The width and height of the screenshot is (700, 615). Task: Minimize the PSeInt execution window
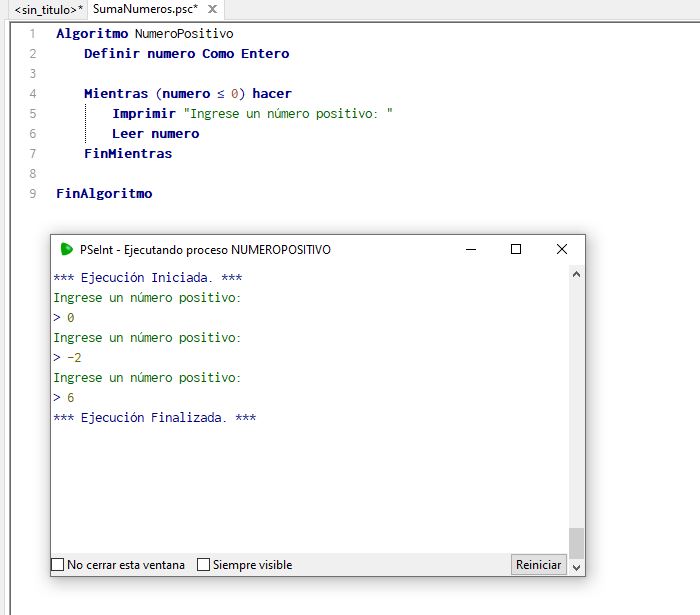tap(471, 249)
